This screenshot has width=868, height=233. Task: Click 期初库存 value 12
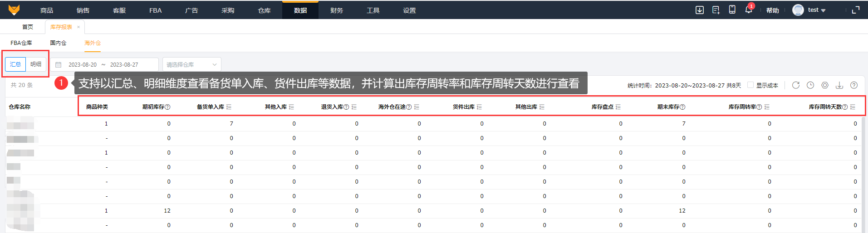click(x=167, y=211)
